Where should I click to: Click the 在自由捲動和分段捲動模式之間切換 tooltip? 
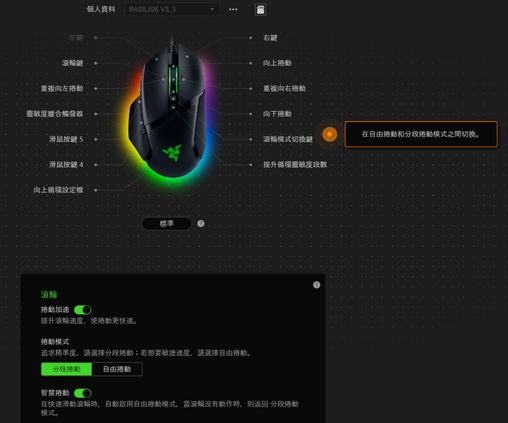[x=421, y=134]
